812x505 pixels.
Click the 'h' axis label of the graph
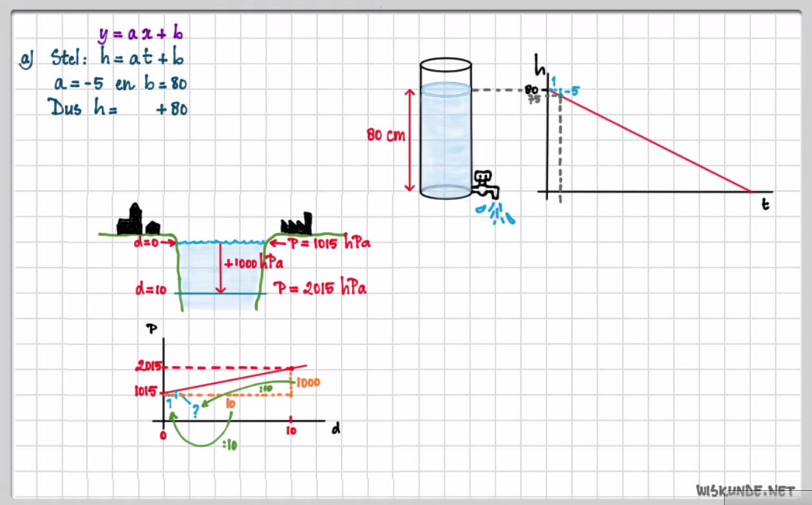click(x=541, y=65)
